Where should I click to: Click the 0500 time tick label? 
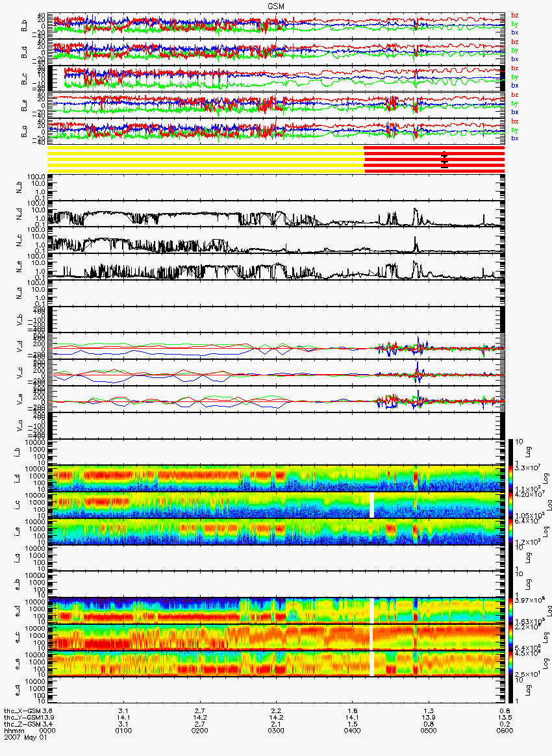(x=429, y=731)
